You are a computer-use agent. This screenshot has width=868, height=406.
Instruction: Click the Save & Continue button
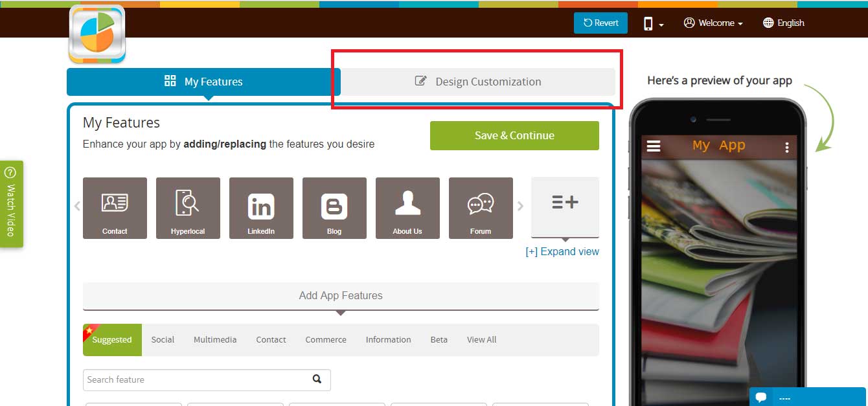point(514,135)
